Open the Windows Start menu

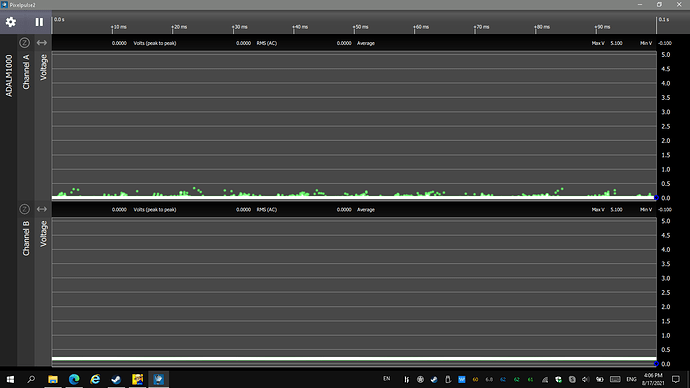[x=10, y=379]
